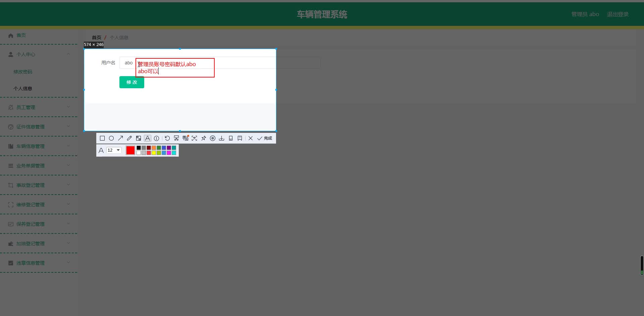This screenshot has height=316, width=644.
Task: Pick the black color swatch
Action: point(139,148)
